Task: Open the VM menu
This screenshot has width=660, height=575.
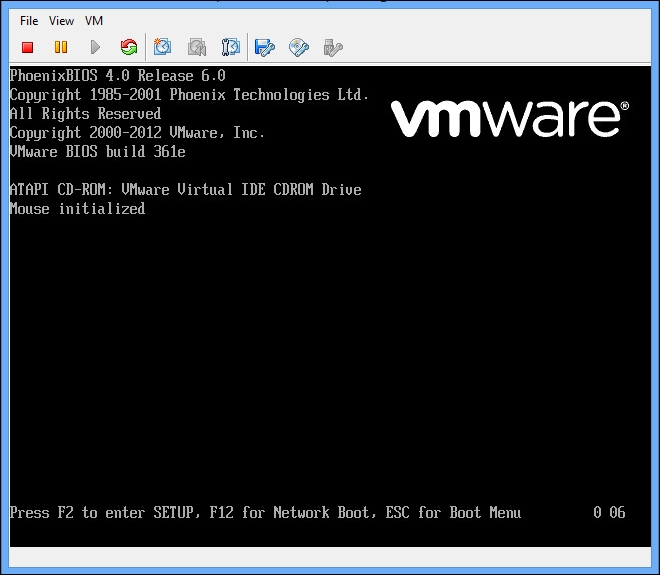Action: pos(94,21)
